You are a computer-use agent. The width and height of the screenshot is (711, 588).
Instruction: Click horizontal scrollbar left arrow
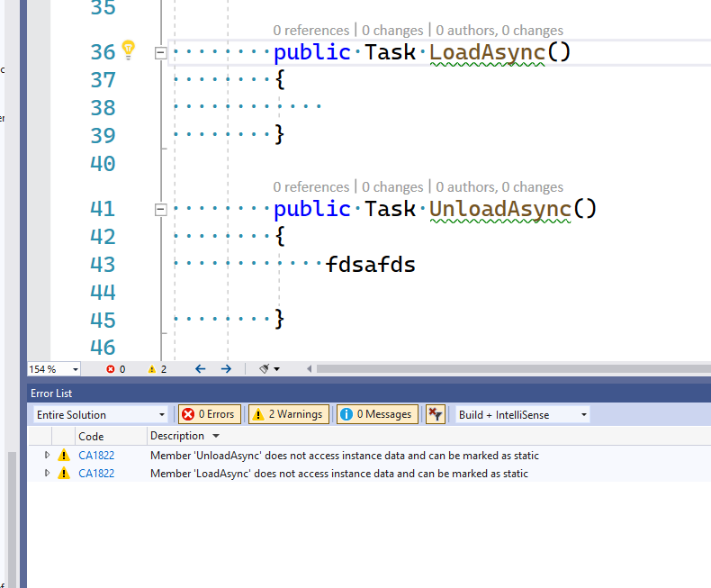[310, 369]
